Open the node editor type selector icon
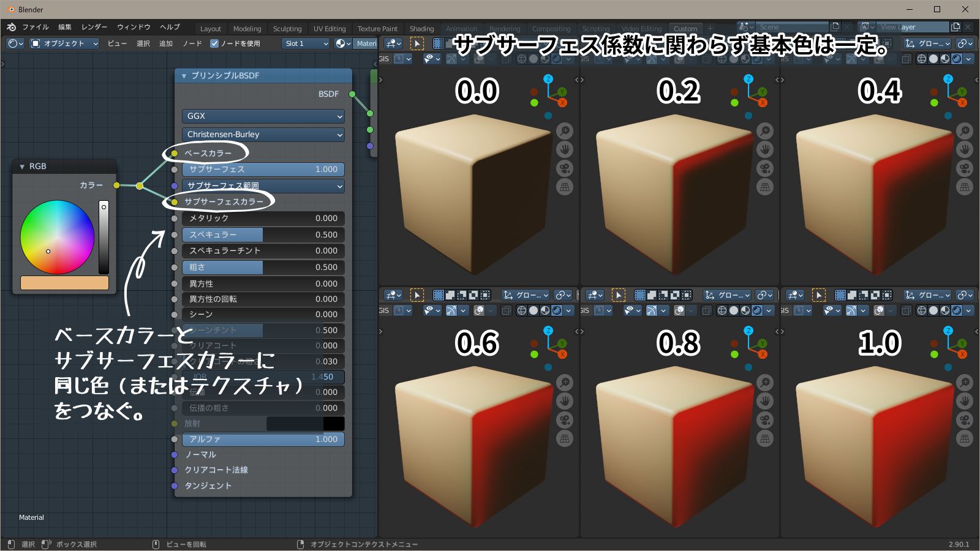The image size is (980, 551). tap(16, 43)
